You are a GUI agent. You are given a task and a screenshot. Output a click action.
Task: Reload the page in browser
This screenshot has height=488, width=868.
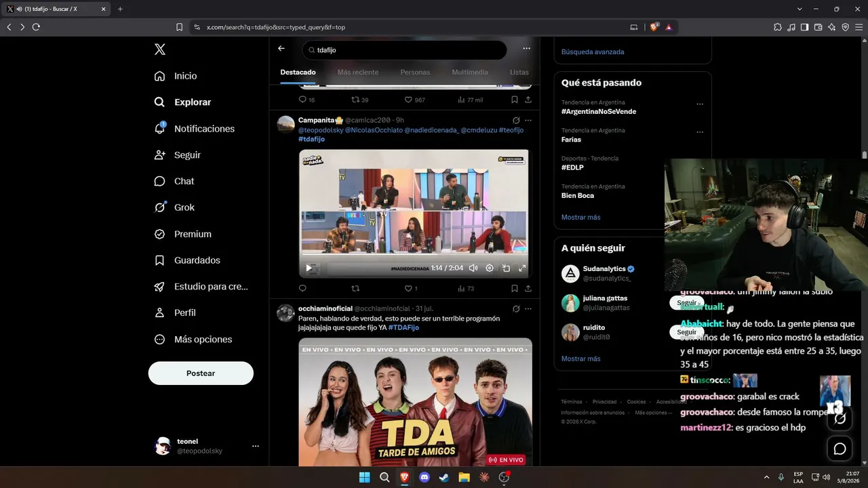36,27
